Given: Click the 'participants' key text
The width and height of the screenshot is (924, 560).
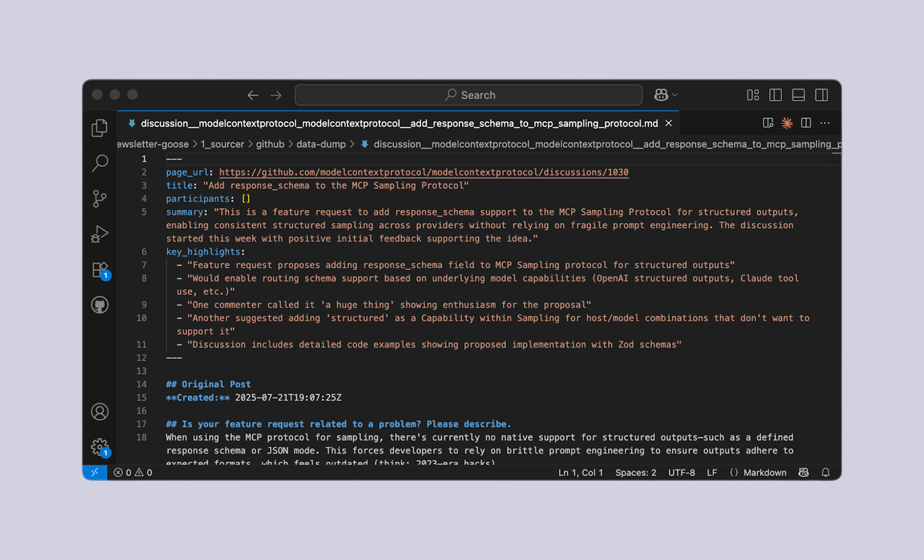Looking at the screenshot, I should (197, 199).
